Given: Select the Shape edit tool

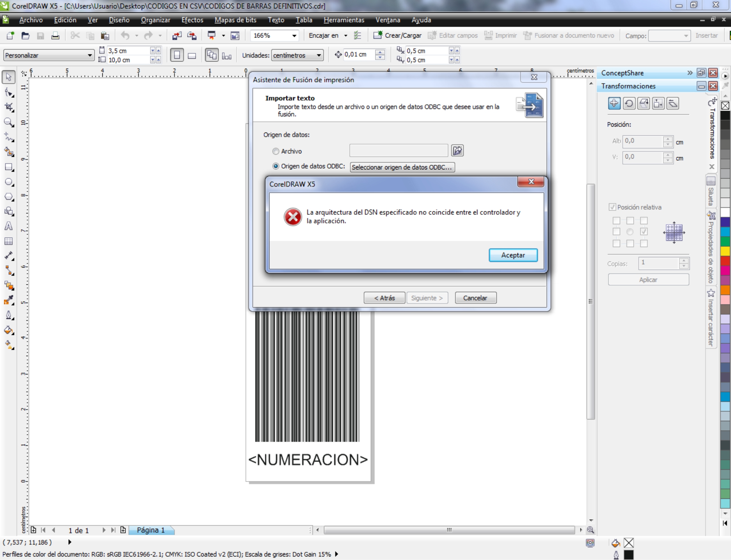Looking at the screenshot, I should pos(9,92).
